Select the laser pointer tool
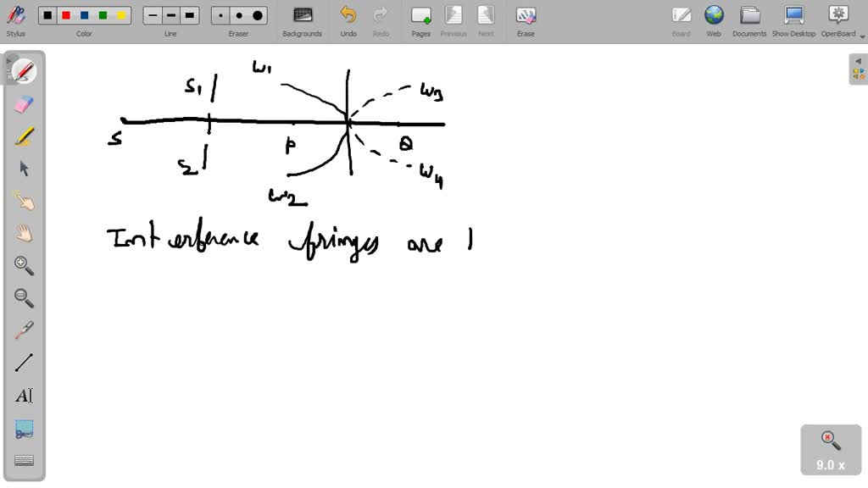Image resolution: width=868 pixels, height=488 pixels. [24, 330]
